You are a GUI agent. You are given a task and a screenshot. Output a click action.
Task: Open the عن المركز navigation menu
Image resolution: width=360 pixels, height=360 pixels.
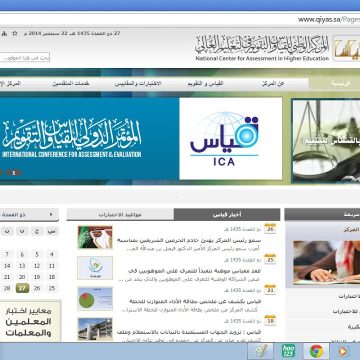273,84
